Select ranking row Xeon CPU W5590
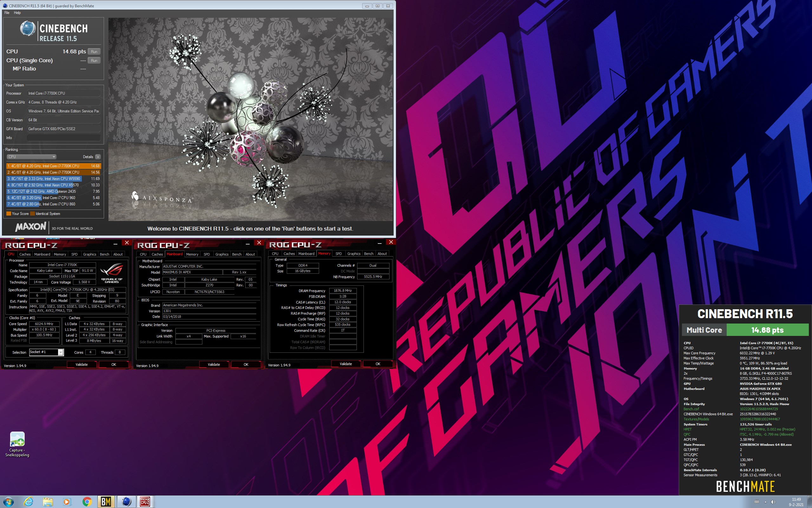This screenshot has height=508, width=812. point(53,179)
